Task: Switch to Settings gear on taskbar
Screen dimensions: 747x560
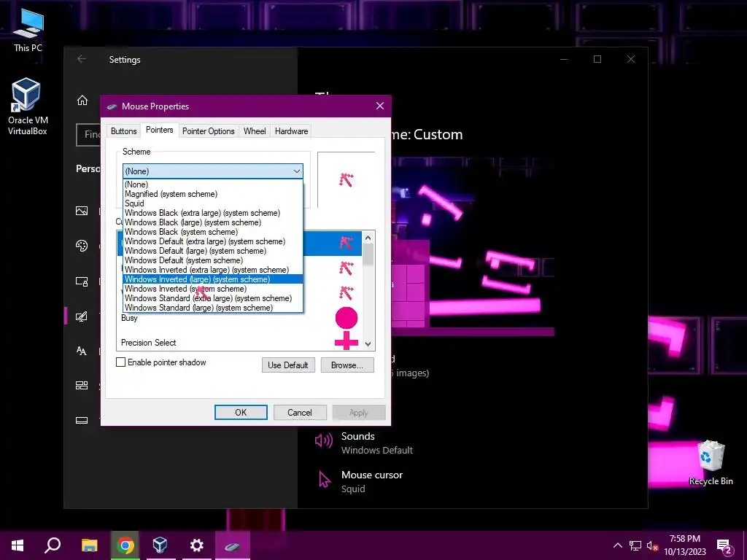Action: [196, 545]
